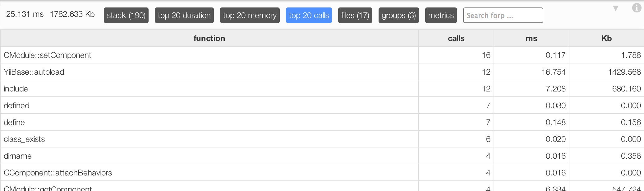Click the include function row
This screenshot has width=644, height=191.
[322, 89]
